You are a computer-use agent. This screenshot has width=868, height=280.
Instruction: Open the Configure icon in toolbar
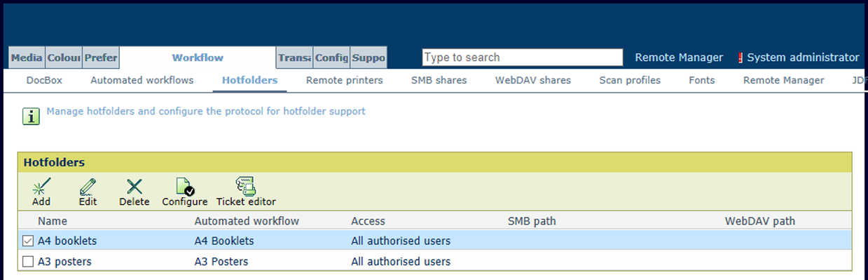pyautogui.click(x=184, y=187)
